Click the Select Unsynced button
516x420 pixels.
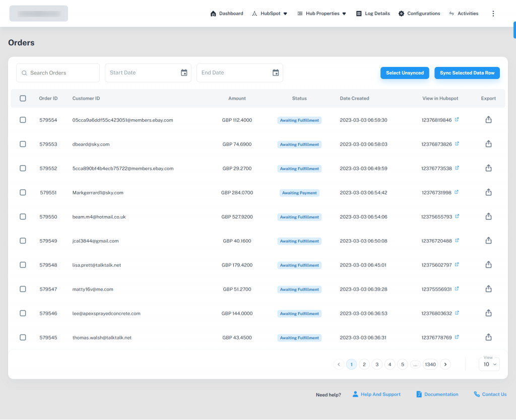coord(405,73)
